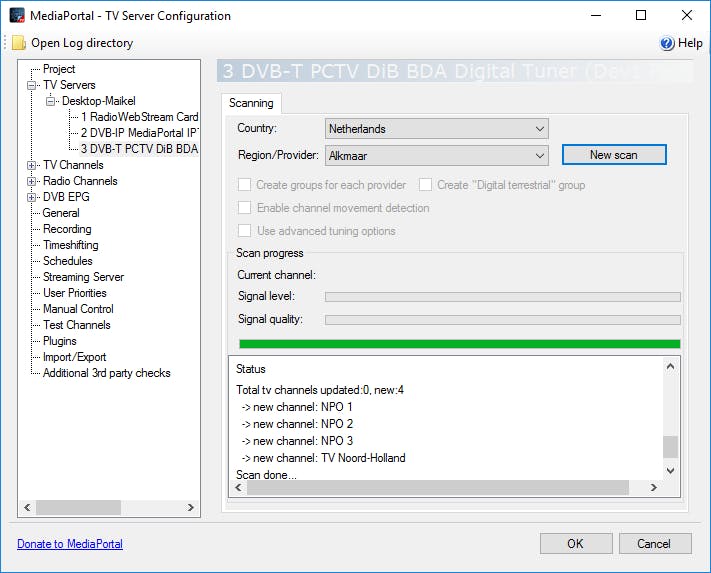The height and width of the screenshot is (573, 711).
Task: Select status line "new channel: NPO 2"
Action: pyautogui.click(x=297, y=424)
